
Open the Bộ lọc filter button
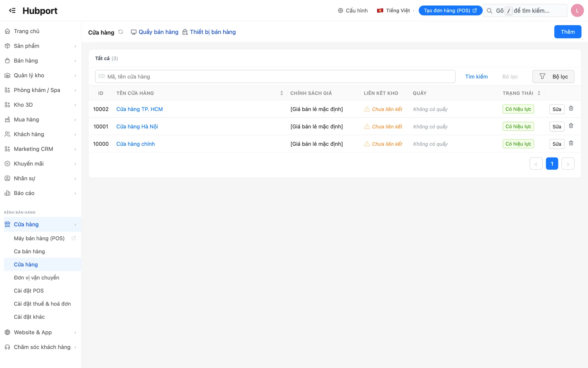(553, 77)
